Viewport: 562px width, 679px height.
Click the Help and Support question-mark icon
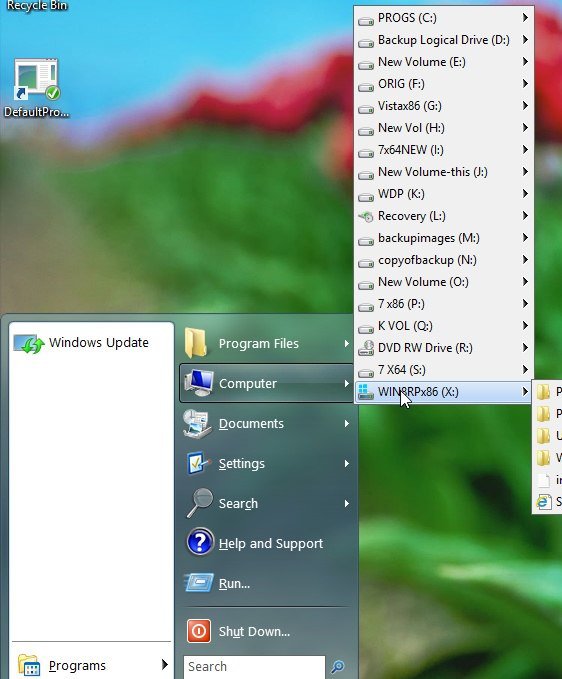pyautogui.click(x=199, y=542)
